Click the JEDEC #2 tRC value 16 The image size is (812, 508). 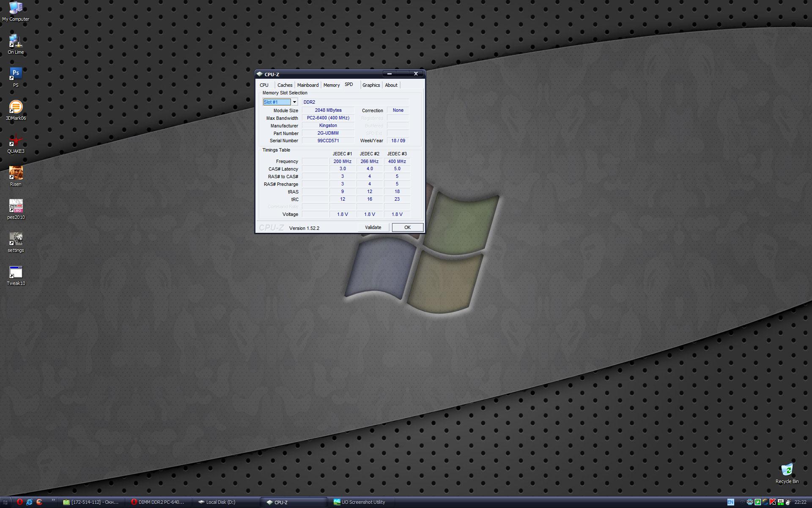[370, 199]
